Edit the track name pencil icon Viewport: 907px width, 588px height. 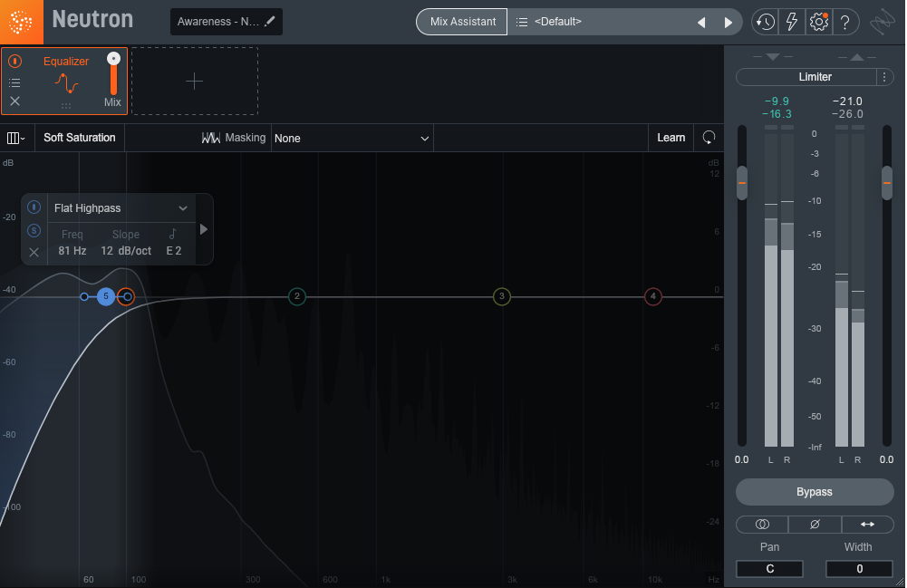click(269, 22)
